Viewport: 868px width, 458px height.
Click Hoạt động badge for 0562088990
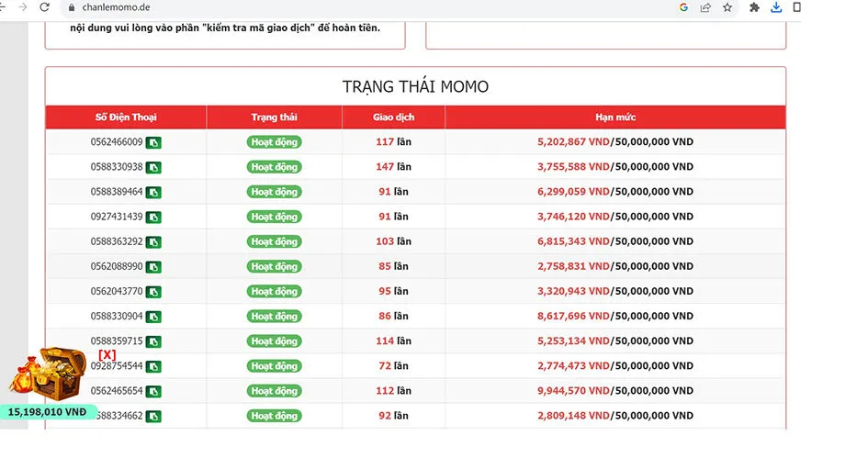274,266
